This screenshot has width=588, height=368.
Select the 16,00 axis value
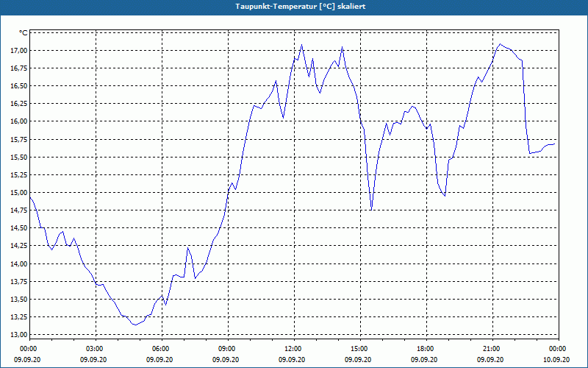(x=20, y=121)
